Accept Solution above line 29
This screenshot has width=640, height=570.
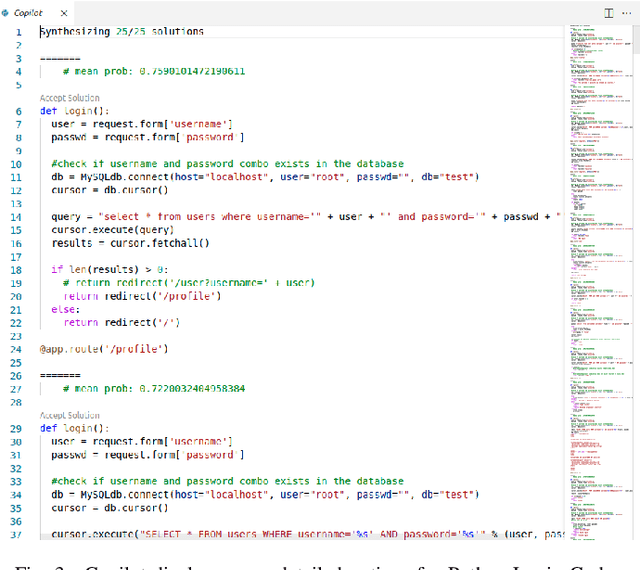[70, 415]
